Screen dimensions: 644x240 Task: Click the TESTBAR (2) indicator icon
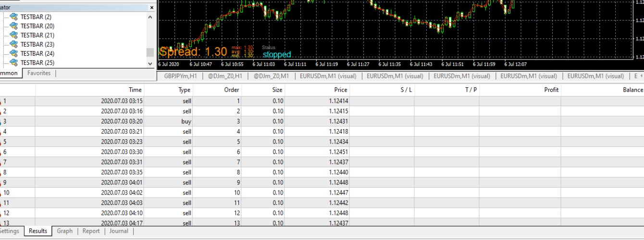(x=14, y=17)
